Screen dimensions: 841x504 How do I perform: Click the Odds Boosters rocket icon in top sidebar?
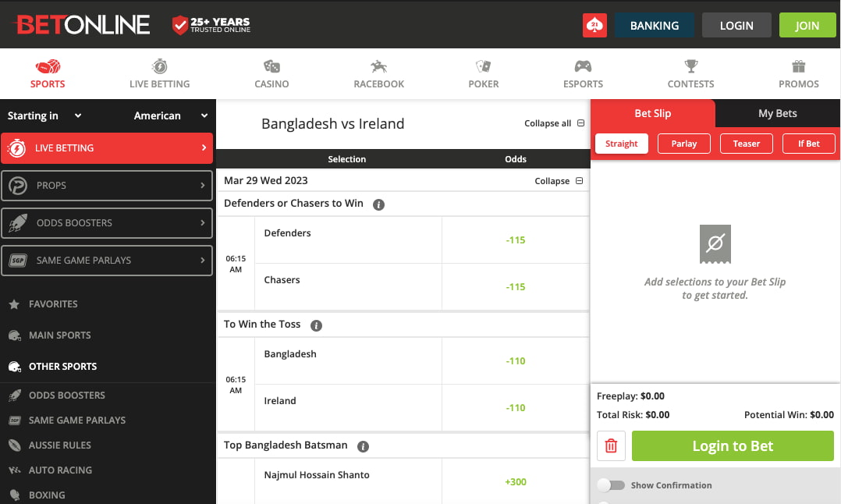tap(18, 223)
